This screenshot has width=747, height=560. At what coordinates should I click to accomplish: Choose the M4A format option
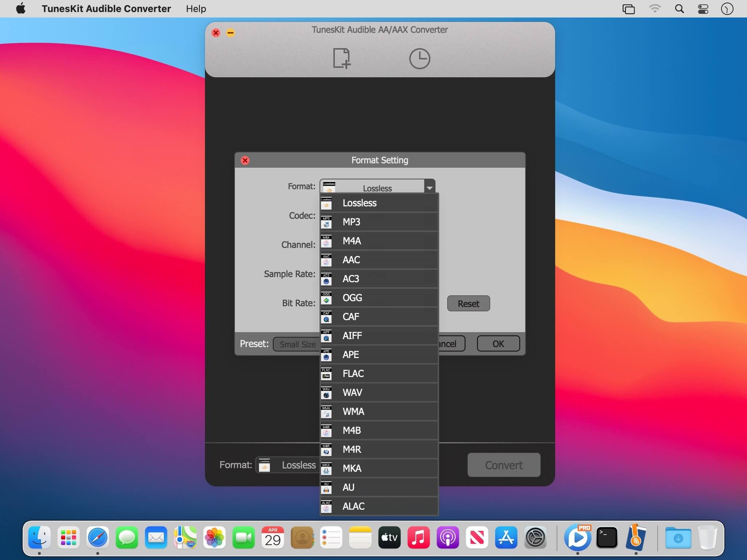[x=379, y=241]
